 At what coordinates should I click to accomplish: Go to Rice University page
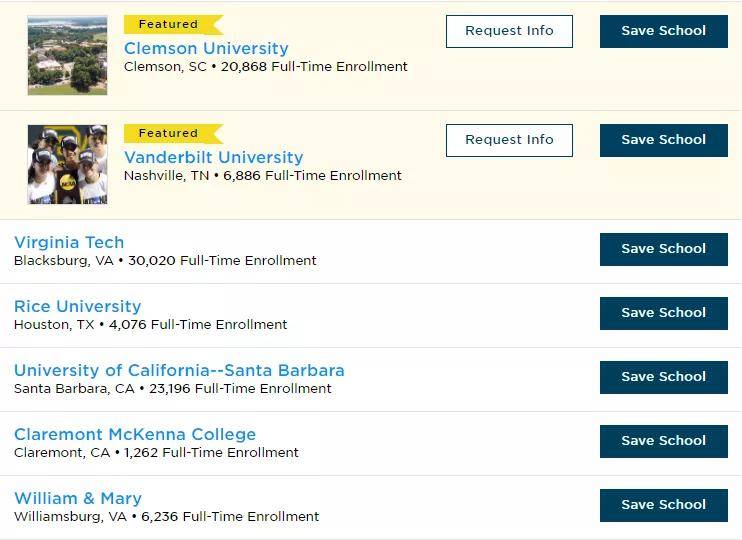[x=77, y=306]
